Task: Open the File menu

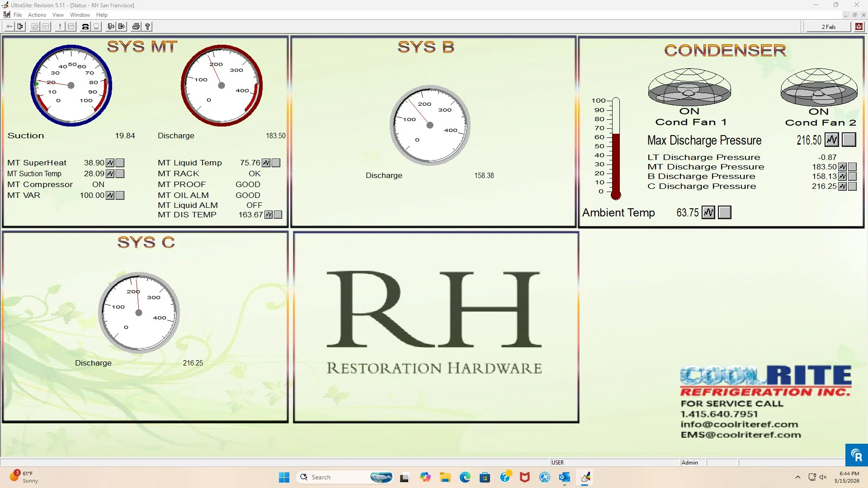Action: tap(18, 15)
